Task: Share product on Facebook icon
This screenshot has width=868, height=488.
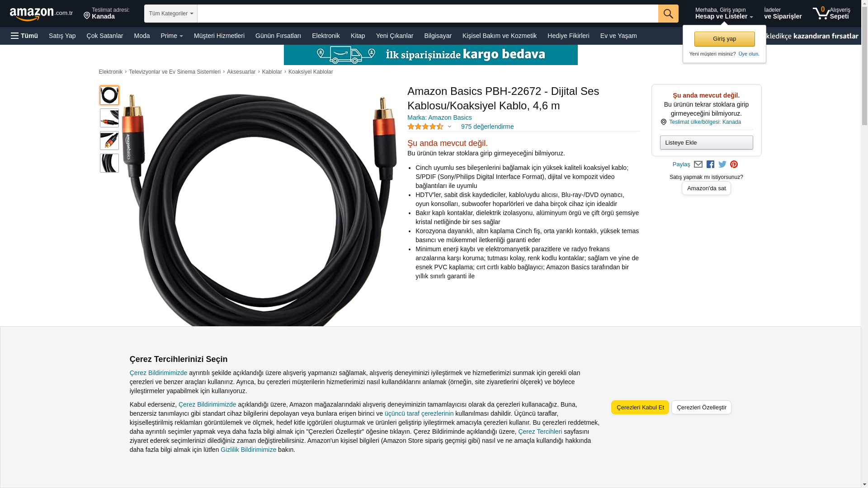Action: [710, 164]
